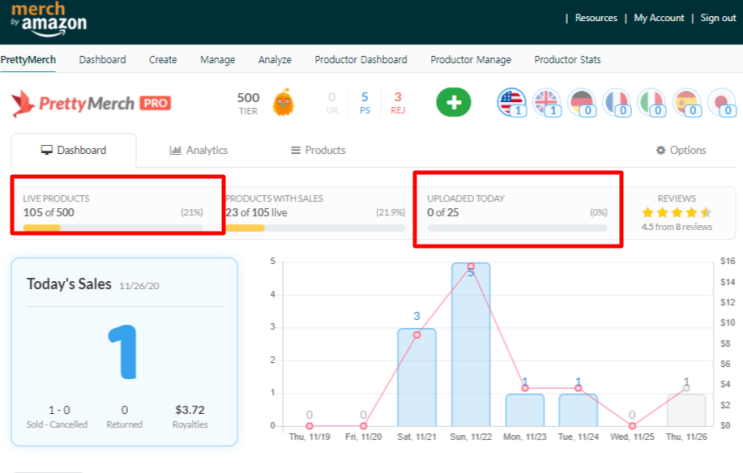This screenshot has width=743, height=473.
Task: Click the gray Thu, 11/26 chart bar
Action: coord(686,410)
